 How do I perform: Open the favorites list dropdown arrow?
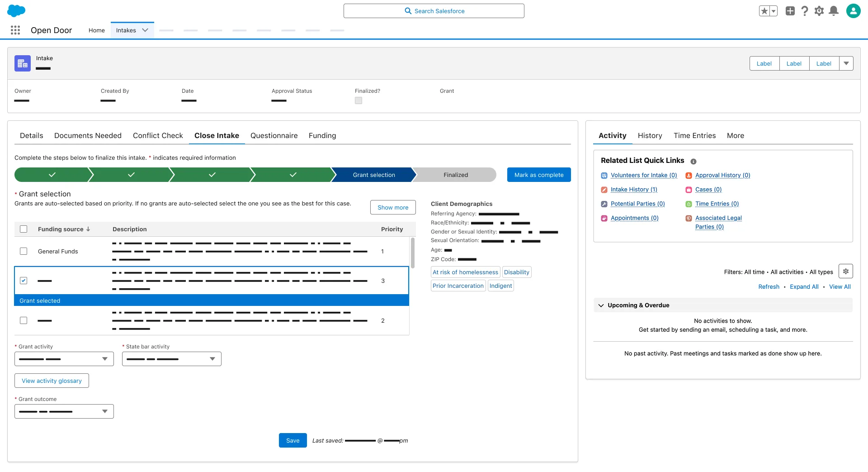pyautogui.click(x=774, y=11)
